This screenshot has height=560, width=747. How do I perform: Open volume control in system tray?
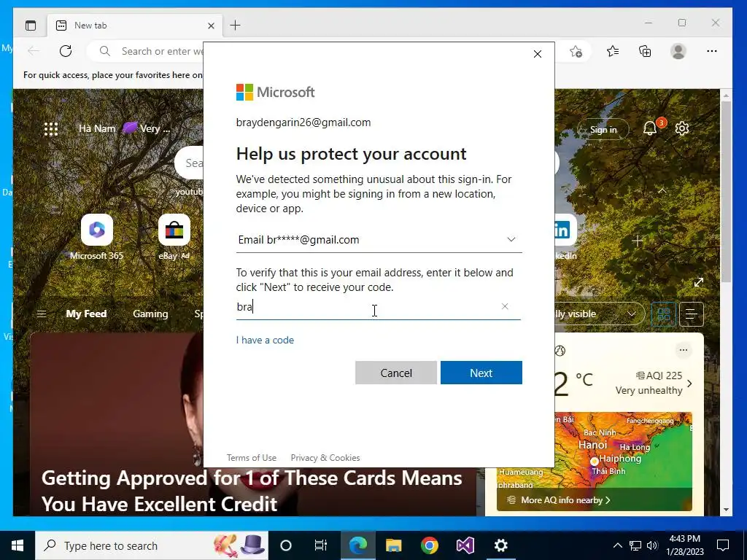653,545
